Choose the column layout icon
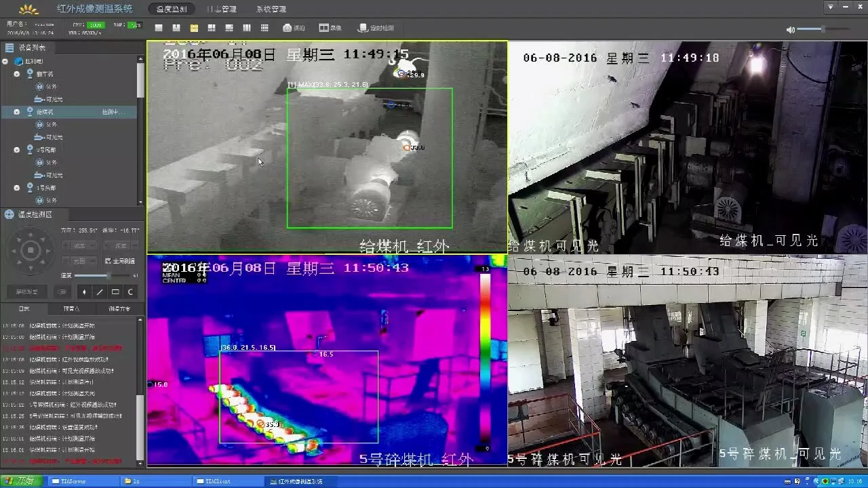This screenshot has width=868, height=488. point(246,28)
